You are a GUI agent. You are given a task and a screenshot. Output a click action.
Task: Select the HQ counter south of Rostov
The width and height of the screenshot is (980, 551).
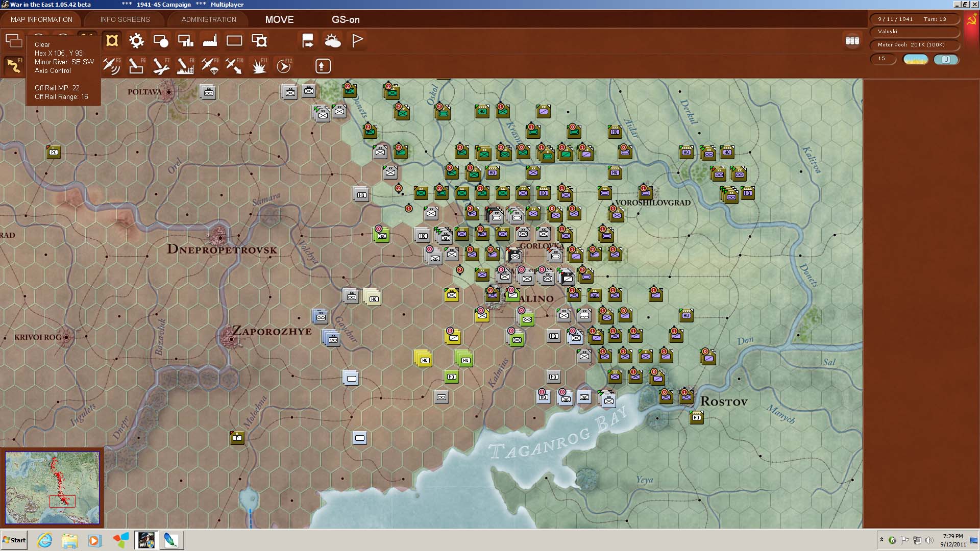point(697,417)
